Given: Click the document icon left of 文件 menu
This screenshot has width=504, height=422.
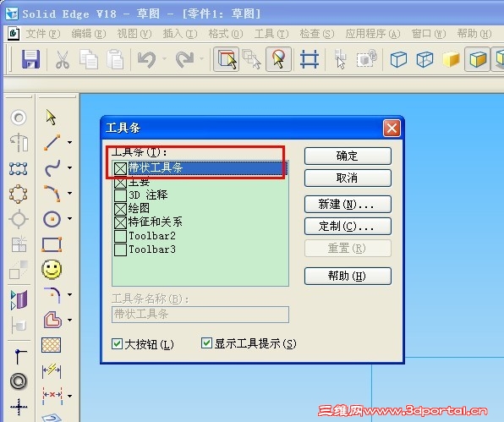Looking at the screenshot, I should coord(14,34).
